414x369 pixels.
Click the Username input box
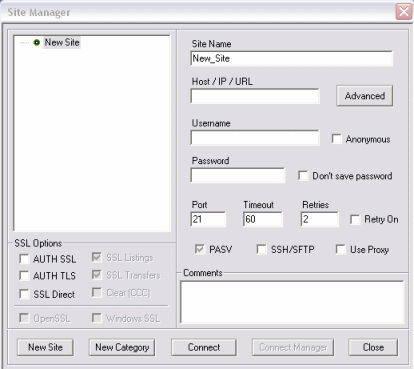255,138
